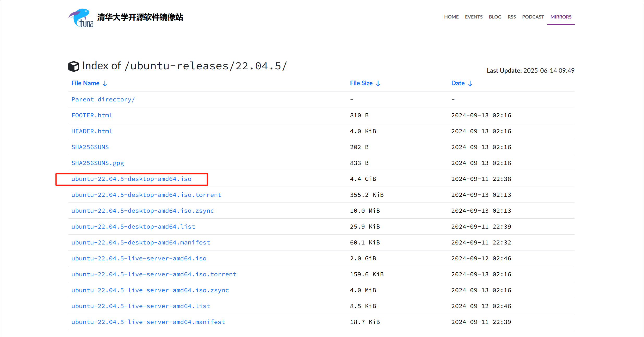The width and height of the screenshot is (644, 337).
Task: Click the TUNA fish logo
Action: [81, 18]
